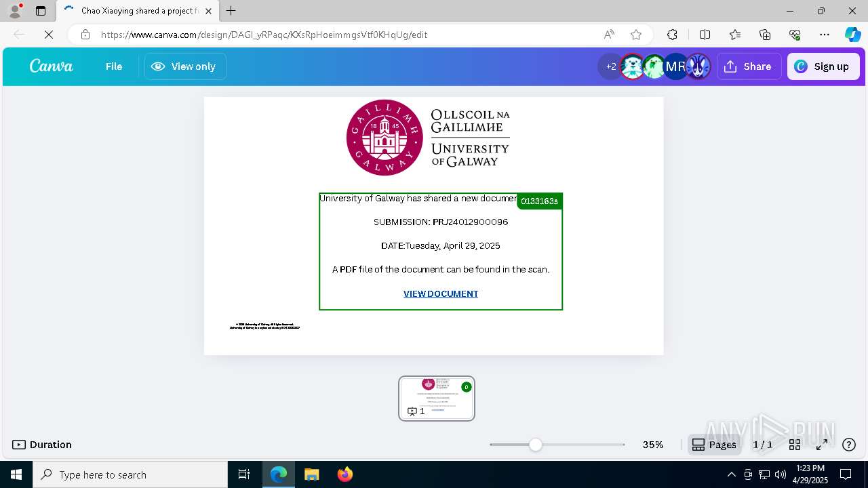Select the Chao Xiaoying shared project tab
Image resolution: width=868 pixels, height=488 pixels.
[x=138, y=11]
